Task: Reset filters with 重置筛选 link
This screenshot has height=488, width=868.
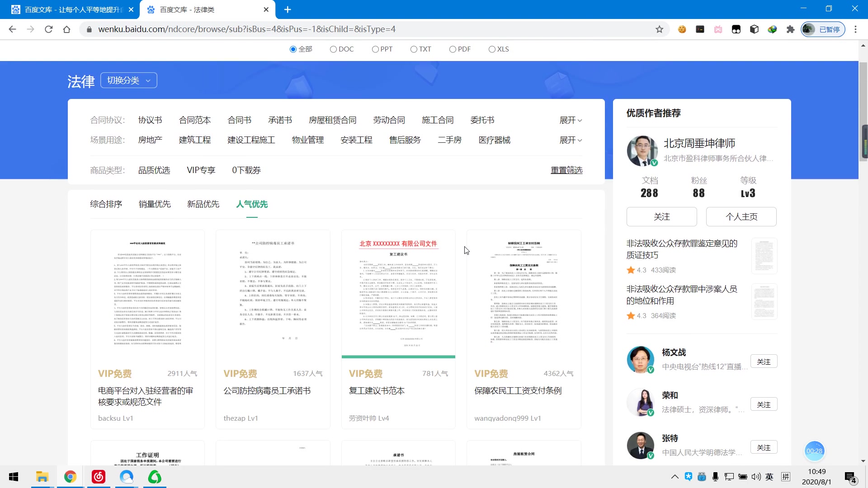Action: pos(566,170)
